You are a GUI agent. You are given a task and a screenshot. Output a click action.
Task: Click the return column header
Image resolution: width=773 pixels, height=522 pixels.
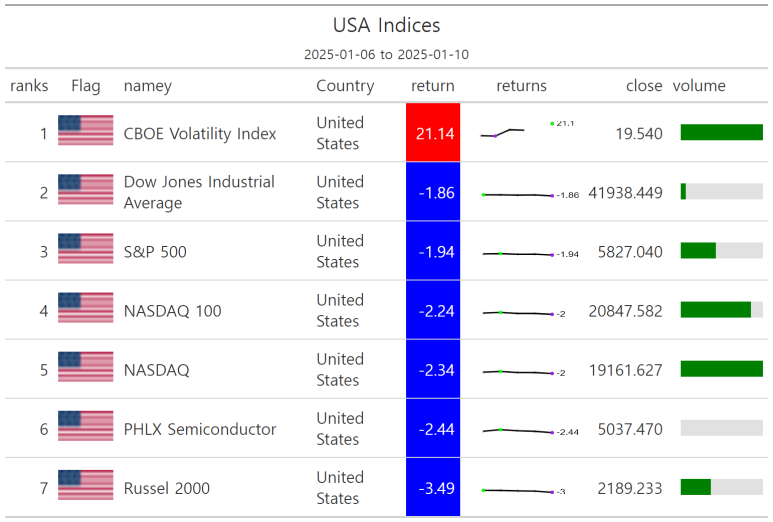(x=433, y=86)
